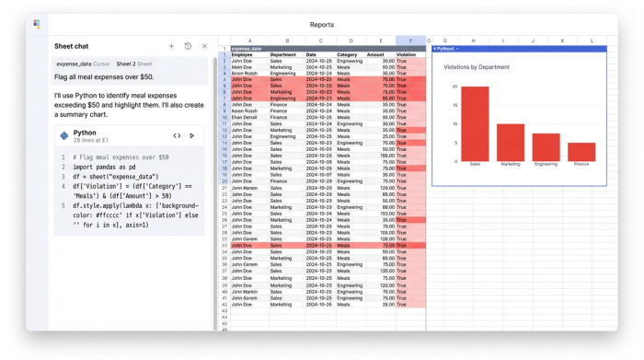
Task: Select column D header
Action: (x=351, y=41)
